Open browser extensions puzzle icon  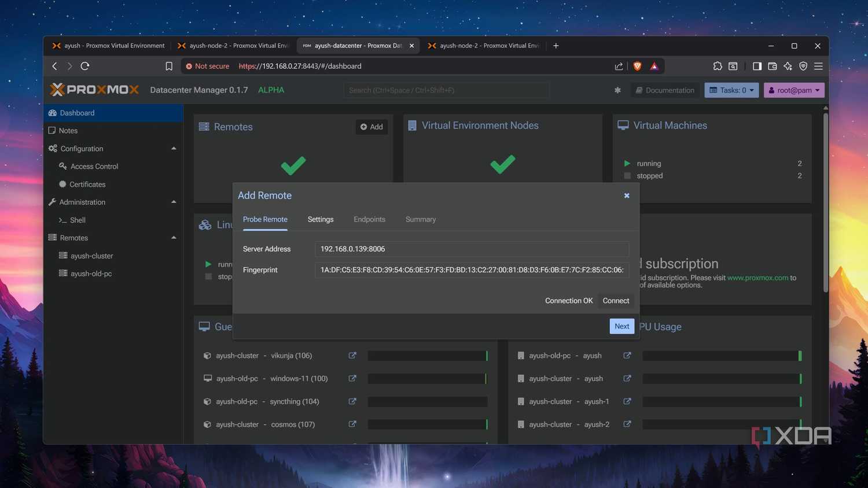(x=718, y=66)
